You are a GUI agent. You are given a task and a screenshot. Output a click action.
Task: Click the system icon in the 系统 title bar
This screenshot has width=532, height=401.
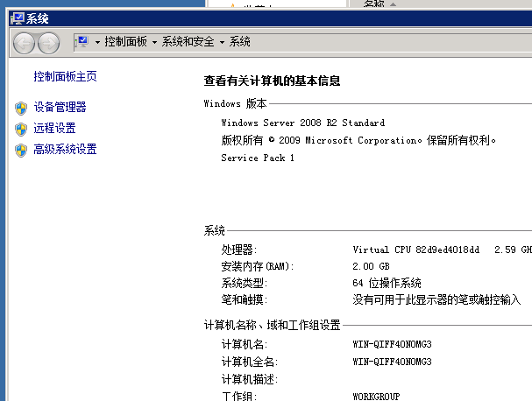coord(18,18)
